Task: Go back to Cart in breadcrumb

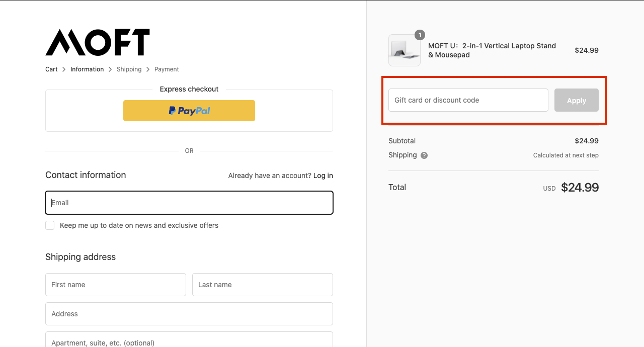Action: pos(51,69)
